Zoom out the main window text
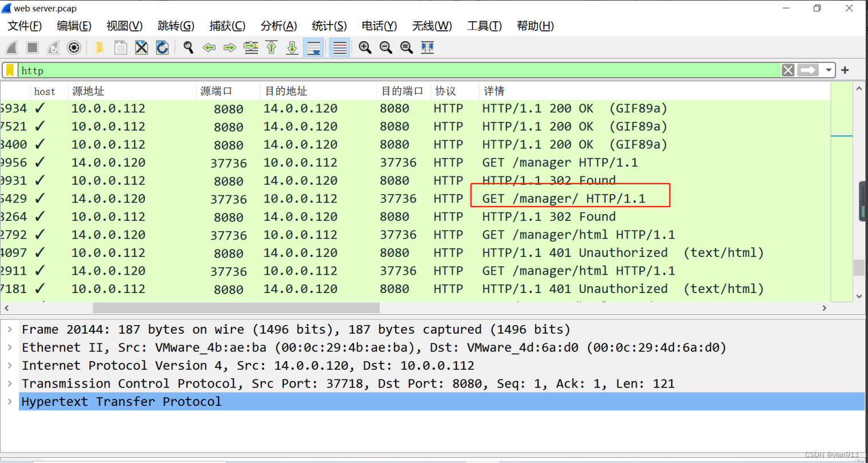The height and width of the screenshot is (463, 868). click(x=386, y=48)
